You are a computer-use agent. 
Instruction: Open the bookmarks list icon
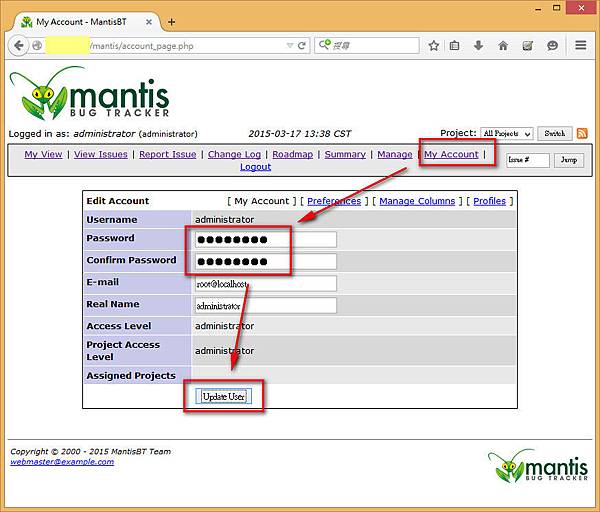pyautogui.click(x=455, y=46)
